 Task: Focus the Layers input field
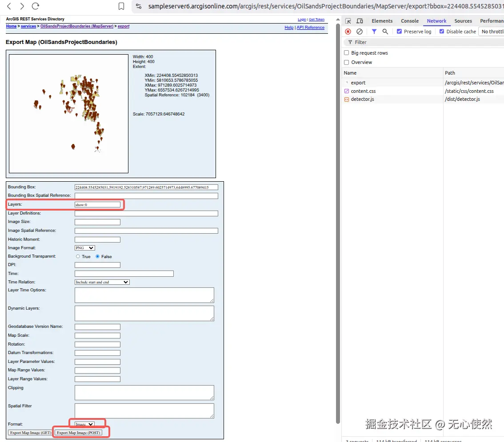97,205
